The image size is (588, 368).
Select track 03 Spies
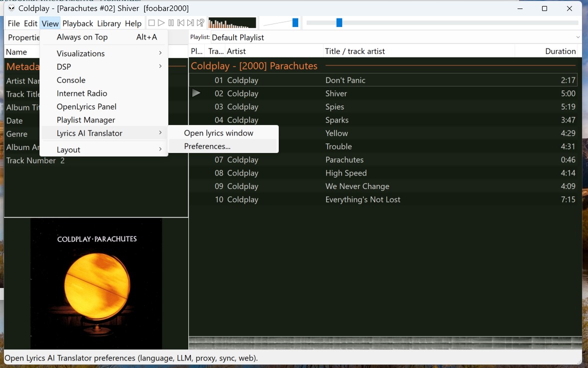point(383,106)
